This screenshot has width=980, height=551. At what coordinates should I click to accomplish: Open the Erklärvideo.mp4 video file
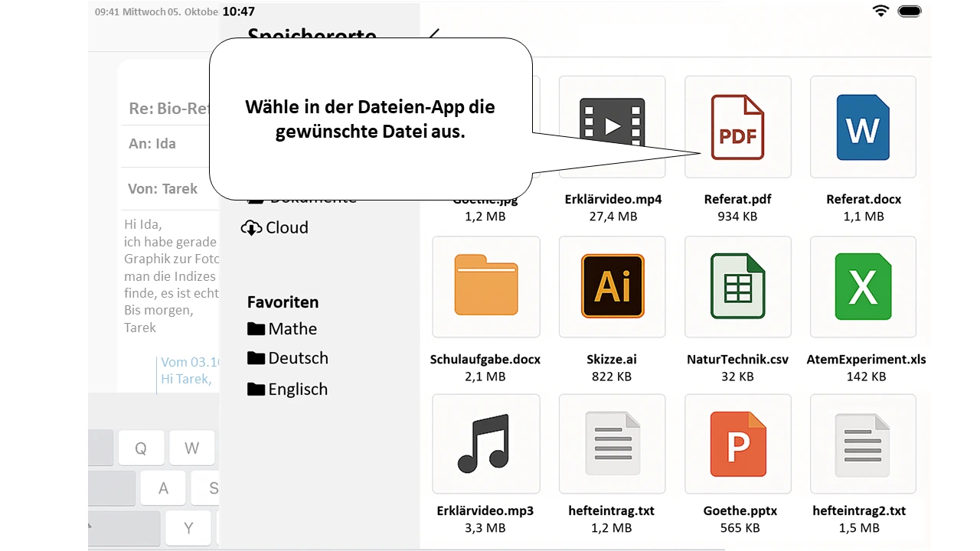612,128
